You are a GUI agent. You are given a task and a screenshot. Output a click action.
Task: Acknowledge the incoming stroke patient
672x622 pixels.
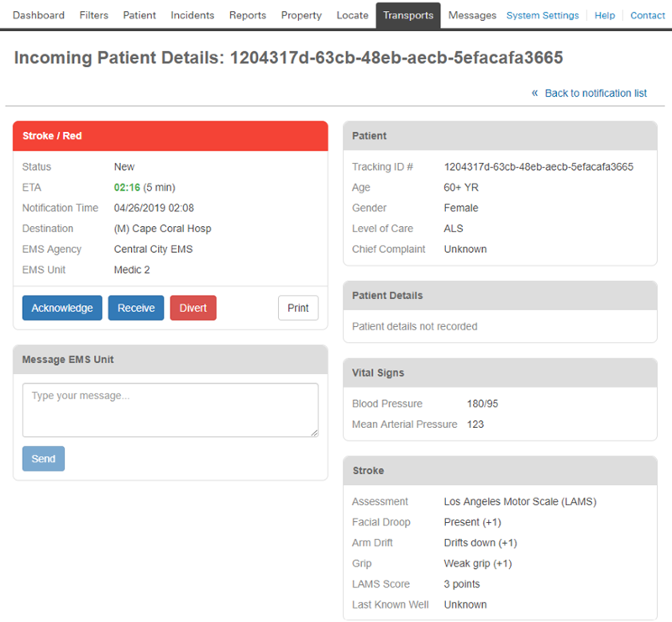click(x=62, y=308)
